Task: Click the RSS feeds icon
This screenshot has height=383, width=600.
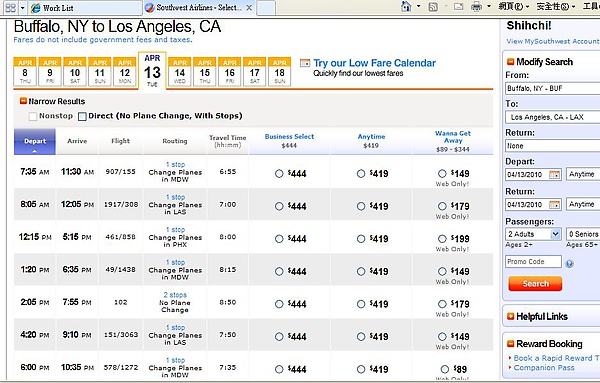Action: tap(433, 7)
